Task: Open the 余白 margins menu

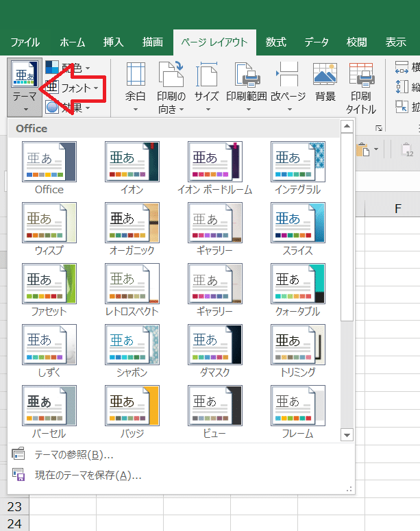Action: pos(136,87)
